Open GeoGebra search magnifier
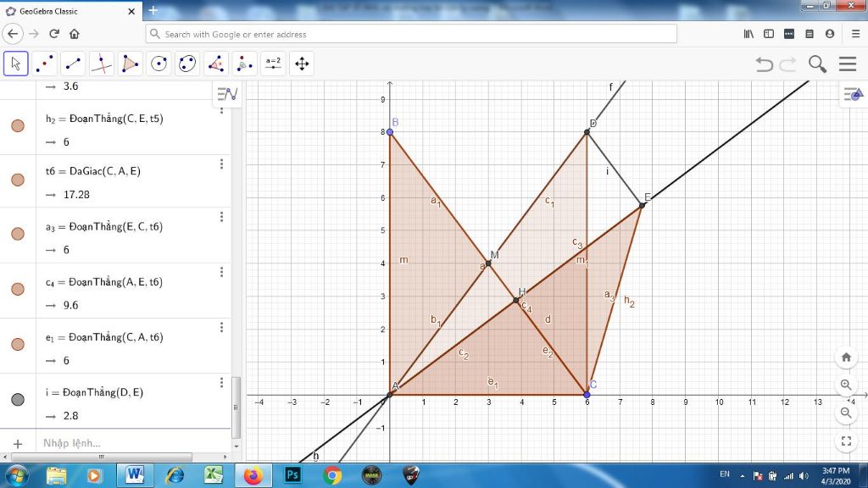The width and height of the screenshot is (868, 488). point(817,64)
